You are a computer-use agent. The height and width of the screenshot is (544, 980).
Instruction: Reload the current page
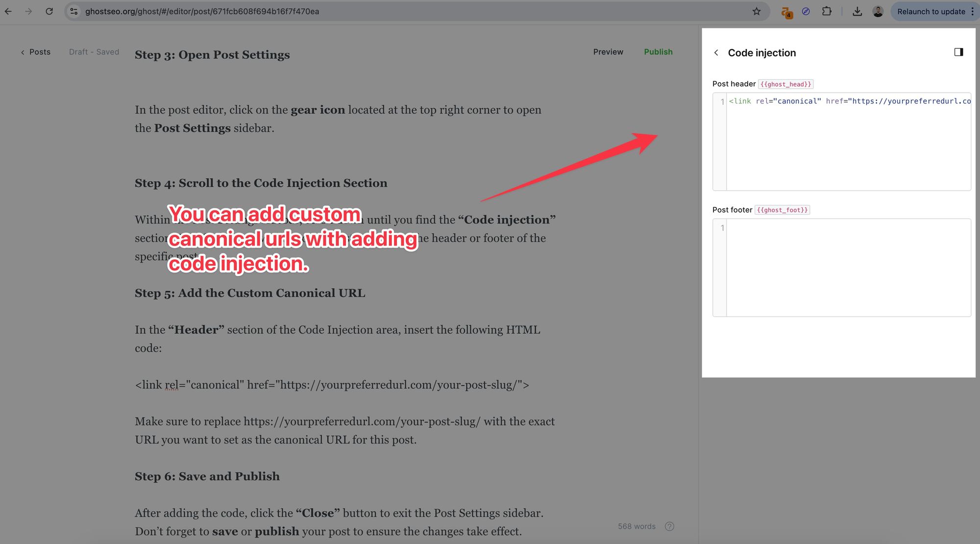click(x=49, y=11)
